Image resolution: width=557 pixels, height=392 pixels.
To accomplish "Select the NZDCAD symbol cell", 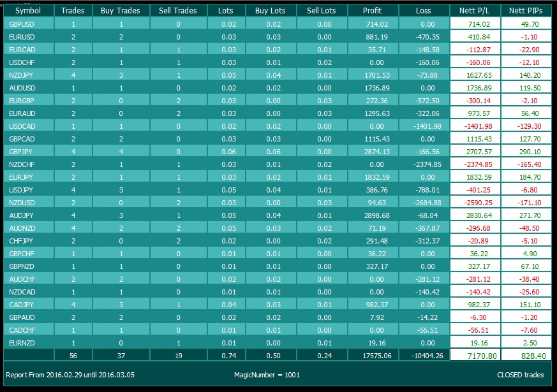I will pyautogui.click(x=29, y=293).
